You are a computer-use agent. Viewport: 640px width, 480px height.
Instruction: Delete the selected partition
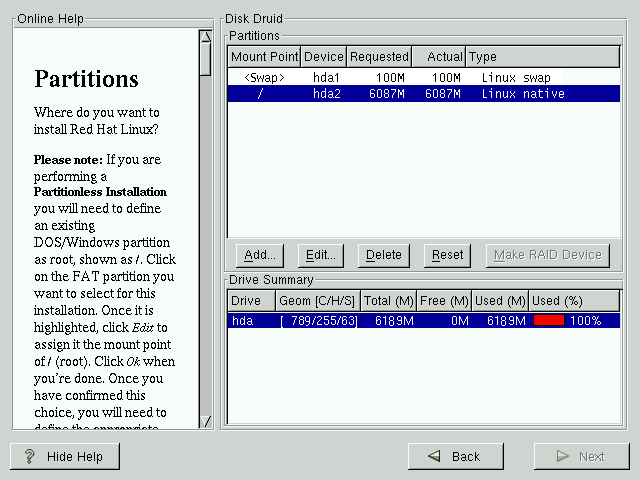pos(383,256)
